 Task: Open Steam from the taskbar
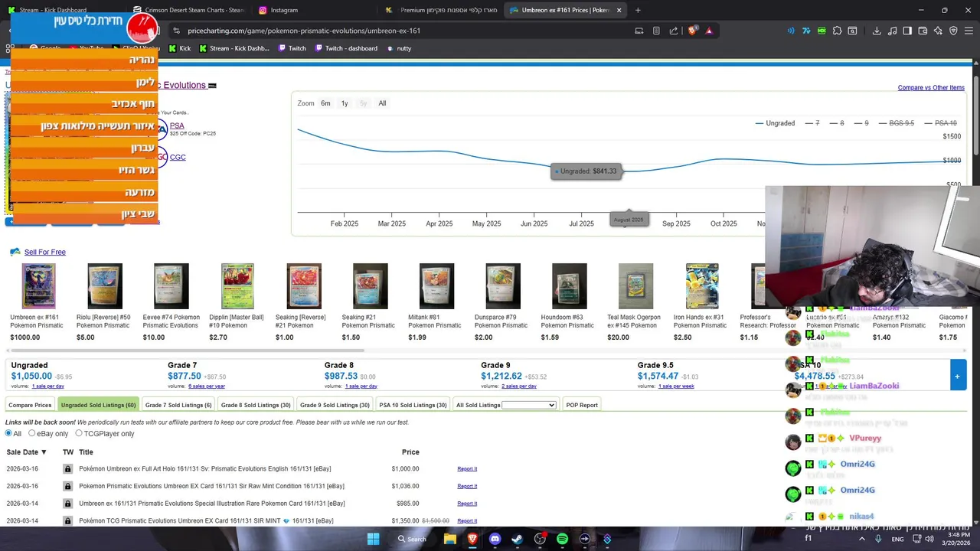click(x=518, y=539)
